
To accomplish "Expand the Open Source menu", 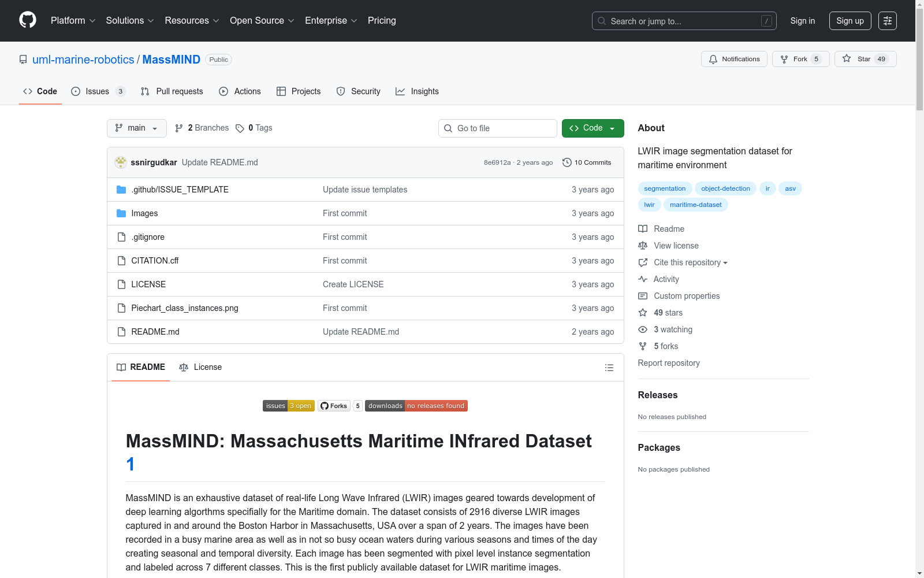I will tap(262, 21).
